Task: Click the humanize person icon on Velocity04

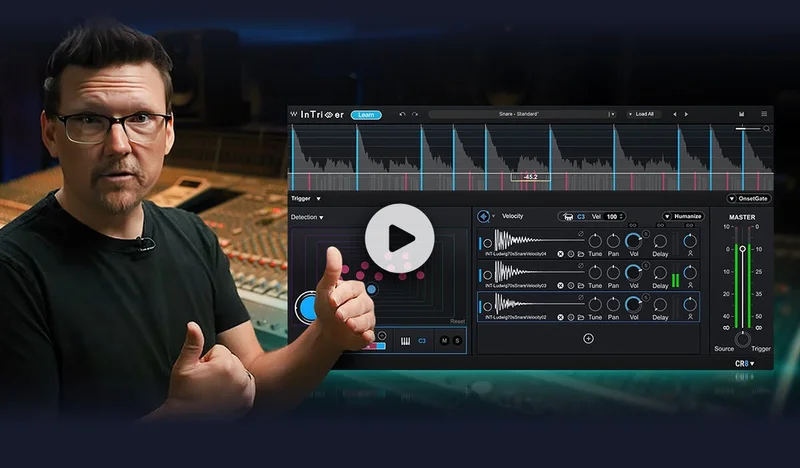Action: click(690, 254)
